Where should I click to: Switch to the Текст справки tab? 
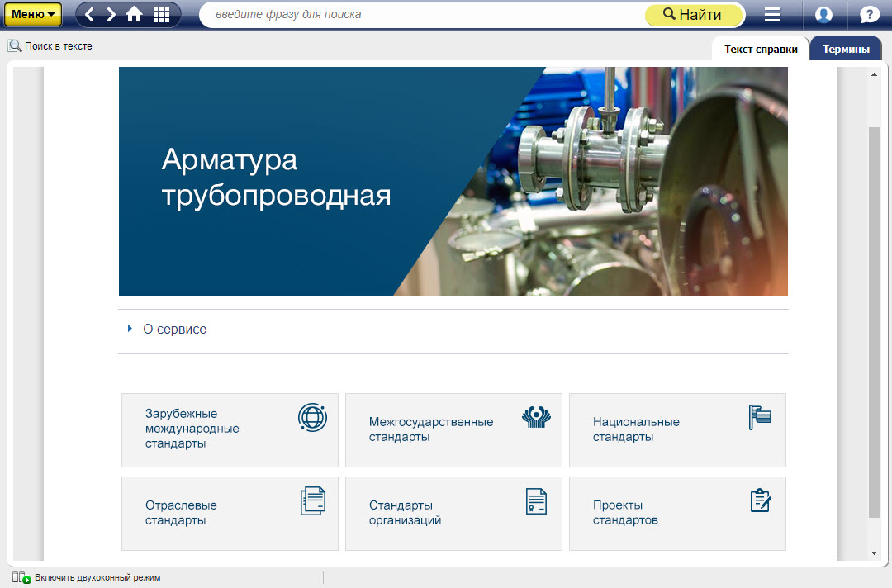(761, 49)
